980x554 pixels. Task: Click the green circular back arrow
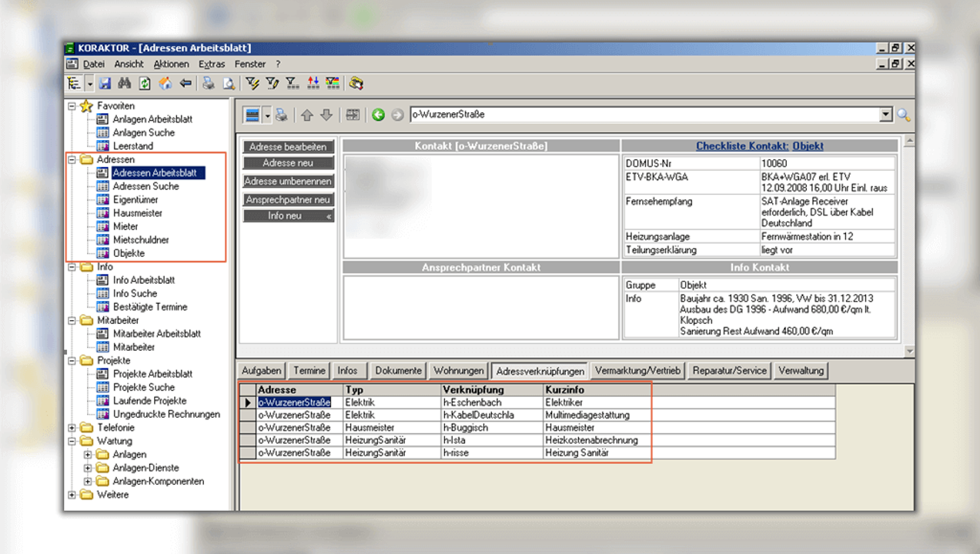click(x=378, y=115)
